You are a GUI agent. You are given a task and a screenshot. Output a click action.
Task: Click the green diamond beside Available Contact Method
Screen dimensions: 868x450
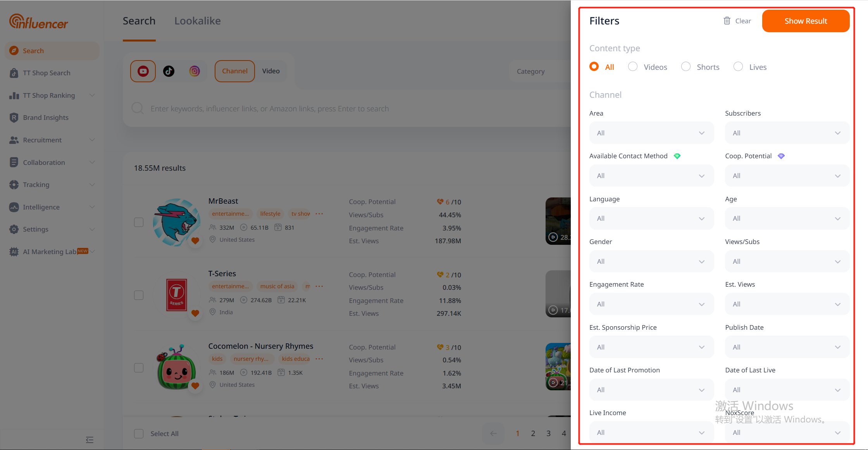tap(677, 156)
